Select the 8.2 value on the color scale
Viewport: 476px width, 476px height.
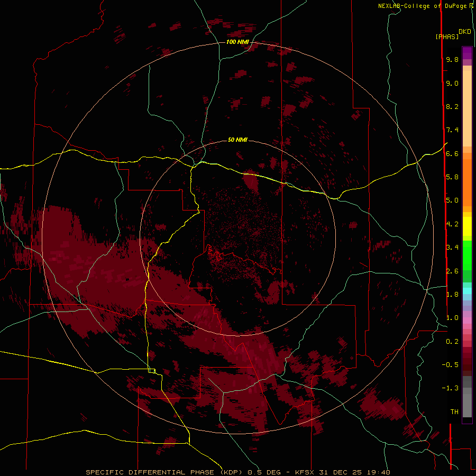pyautogui.click(x=452, y=106)
